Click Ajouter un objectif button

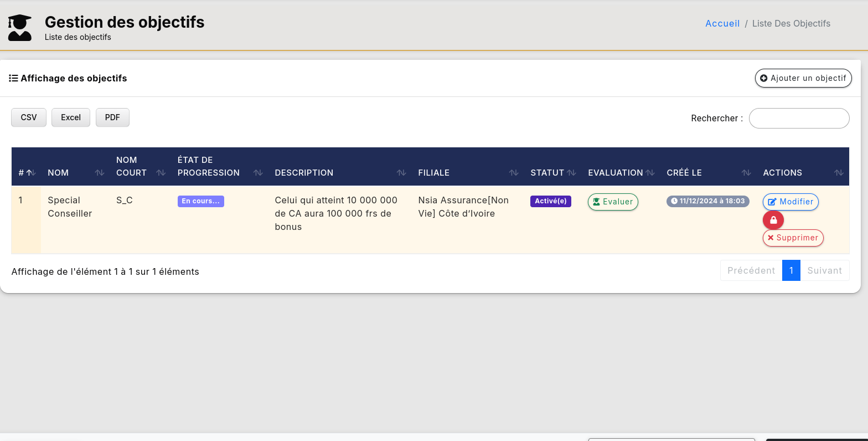[x=803, y=78]
